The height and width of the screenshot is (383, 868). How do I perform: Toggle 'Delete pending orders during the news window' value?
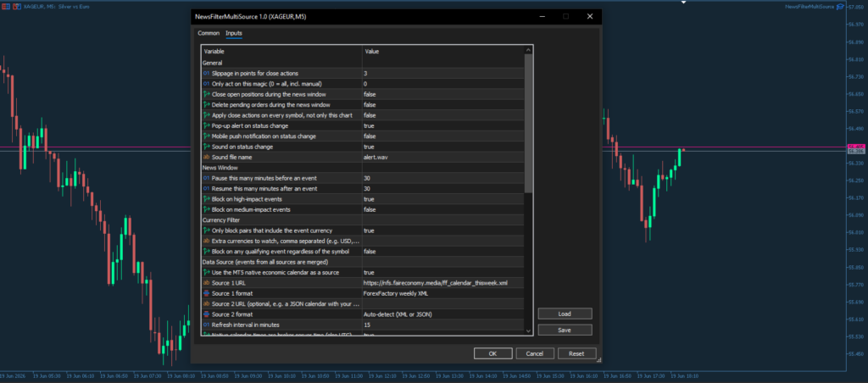click(442, 105)
